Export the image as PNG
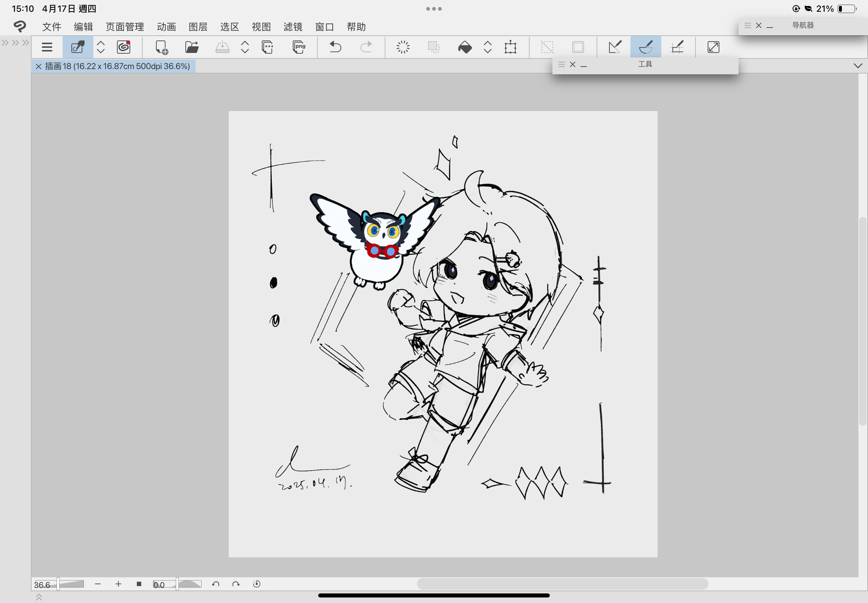Screen dimensions: 868x603 click(299, 47)
